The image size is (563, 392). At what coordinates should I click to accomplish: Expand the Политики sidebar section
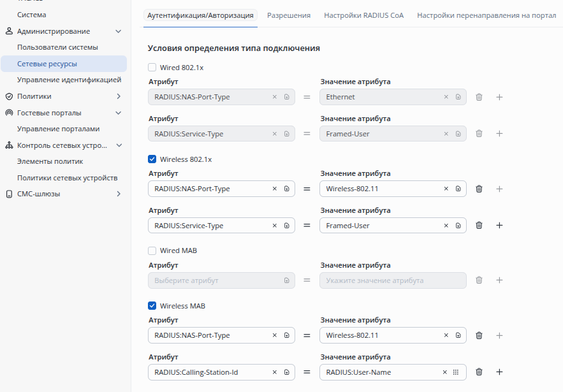(x=118, y=96)
